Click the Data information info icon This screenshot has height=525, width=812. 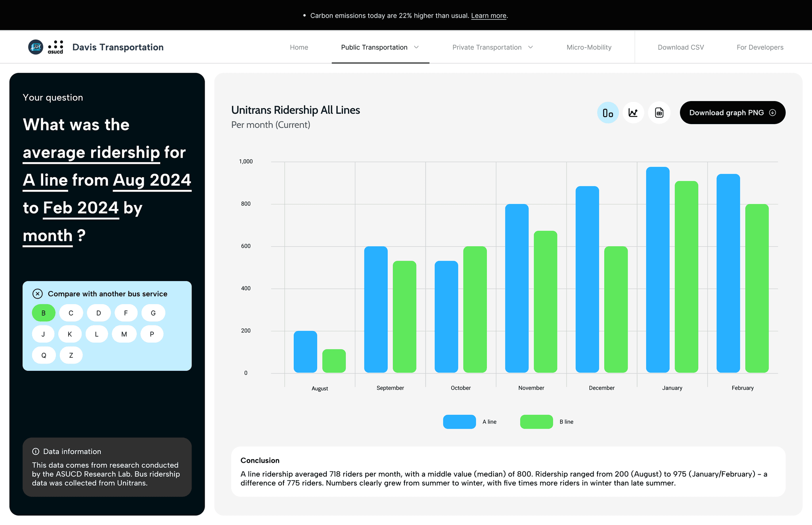pyautogui.click(x=36, y=452)
